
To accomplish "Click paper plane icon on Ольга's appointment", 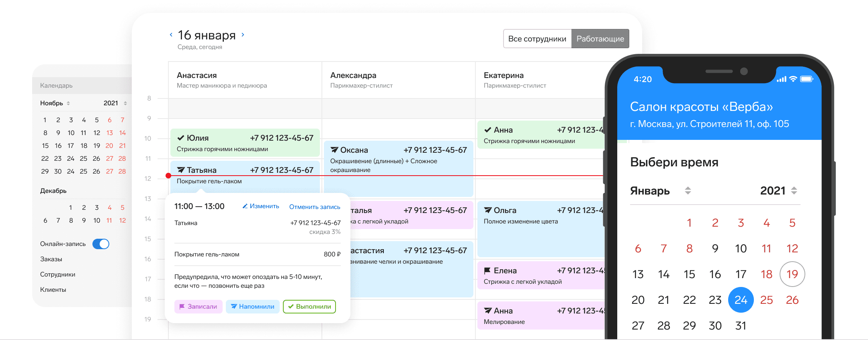I will 488,210.
